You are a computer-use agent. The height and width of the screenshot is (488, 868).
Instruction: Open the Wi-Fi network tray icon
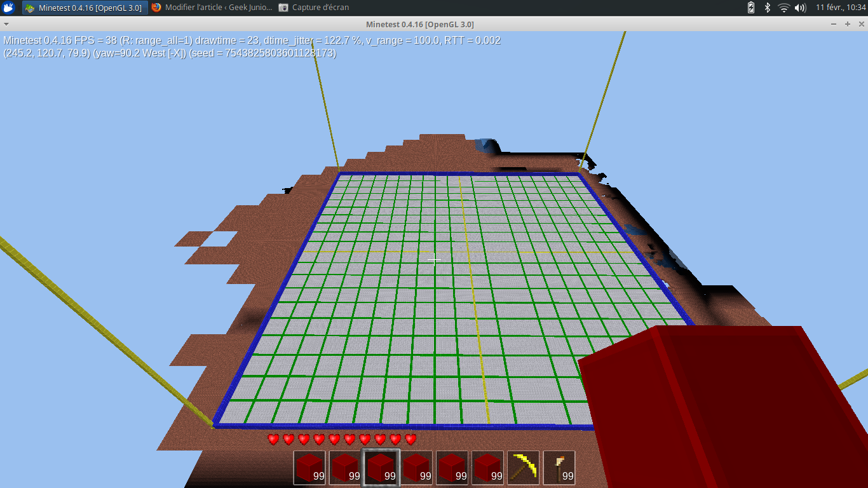pos(784,8)
